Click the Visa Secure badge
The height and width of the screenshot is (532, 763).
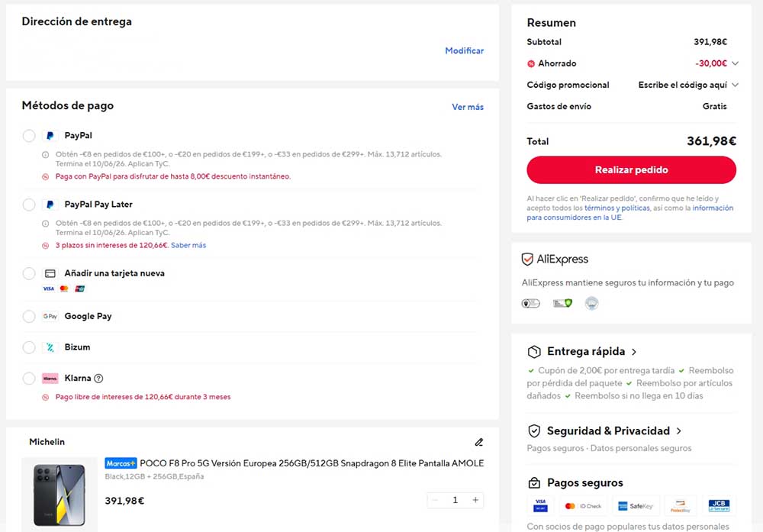coord(540,505)
